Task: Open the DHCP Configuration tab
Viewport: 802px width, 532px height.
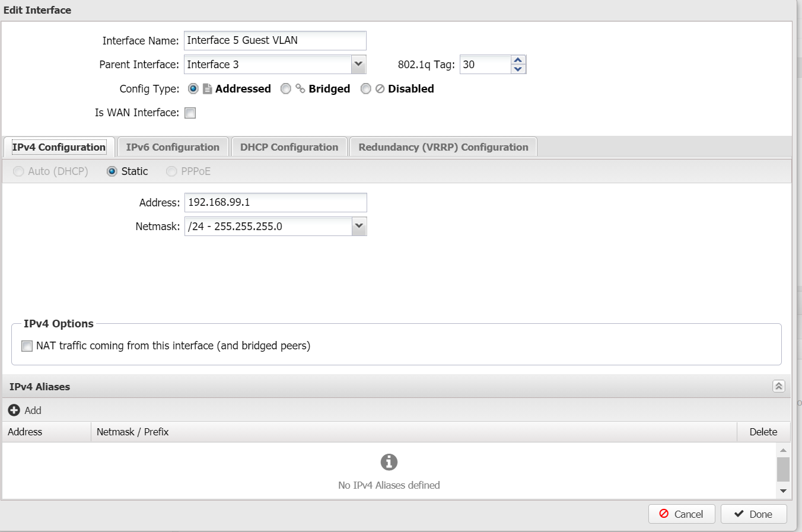Action: 289,147
